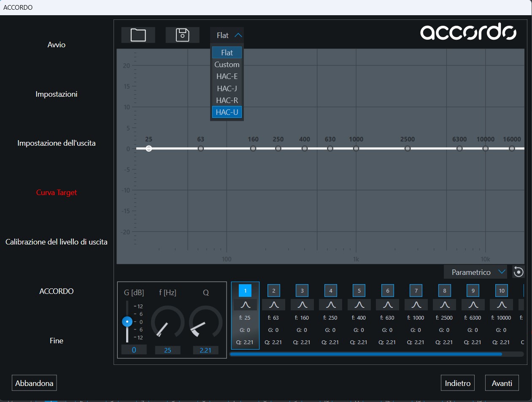The image size is (532, 402).
Task: Choose Custom from the curve list
Action: pos(227,65)
